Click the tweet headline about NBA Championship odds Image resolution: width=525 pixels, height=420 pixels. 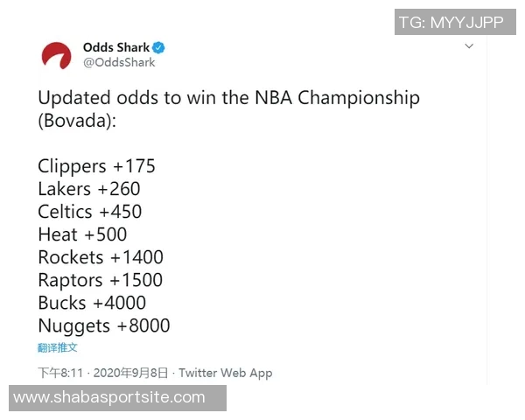(x=228, y=97)
